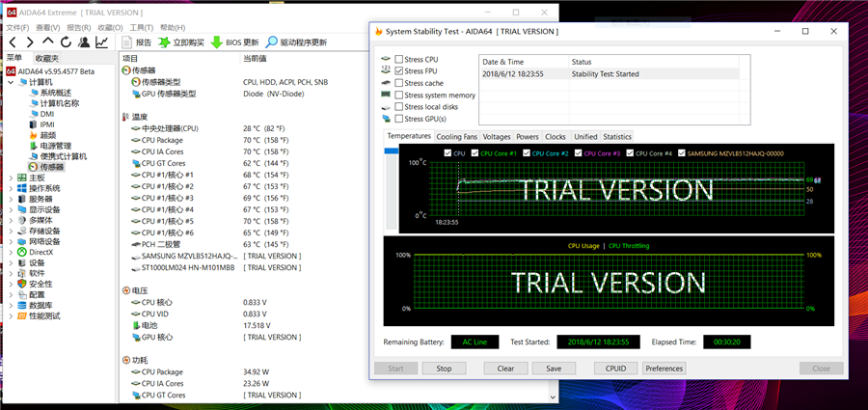Click the scroll-down arrow in sensor list
The image size is (868, 410).
click(552, 397)
